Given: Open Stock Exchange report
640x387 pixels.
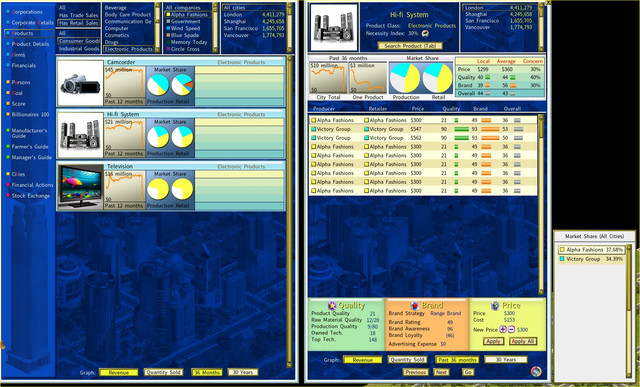Looking at the screenshot, I should pyautogui.click(x=31, y=196).
